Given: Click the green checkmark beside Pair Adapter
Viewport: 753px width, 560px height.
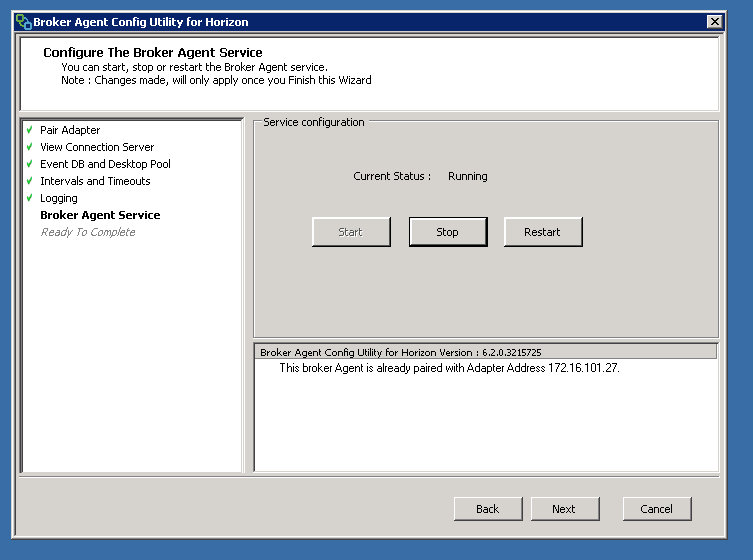Looking at the screenshot, I should coord(30,130).
